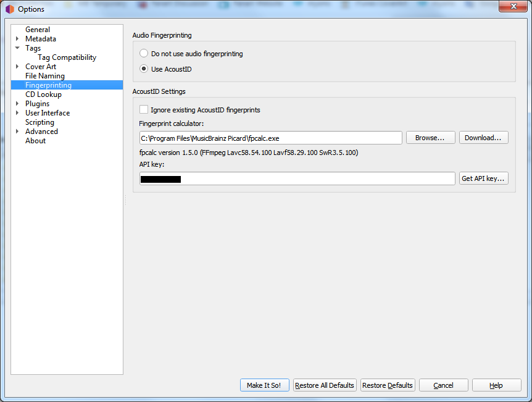Screen dimensions: 532x402
Task: Click the Download... button
Action: (483, 138)
